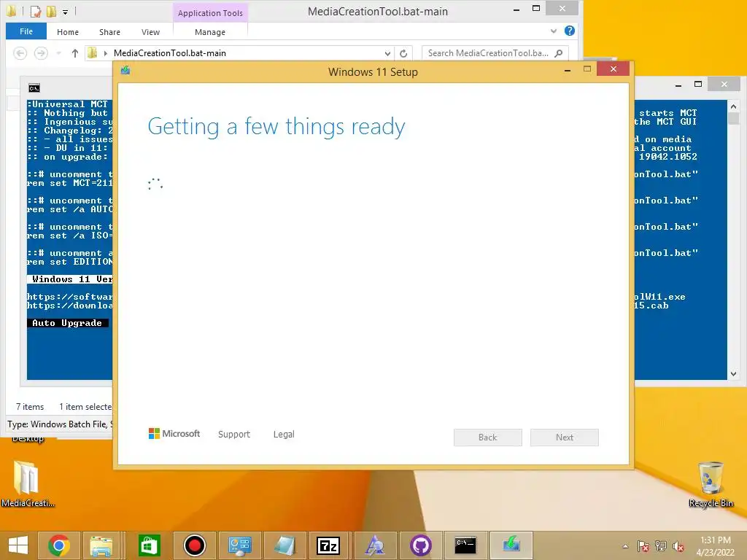Minimize the Windows 11 Setup window

pos(568,70)
